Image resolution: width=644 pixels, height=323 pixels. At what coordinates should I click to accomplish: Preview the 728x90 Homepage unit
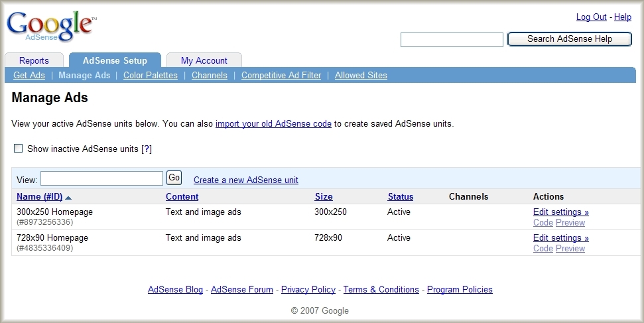click(570, 249)
